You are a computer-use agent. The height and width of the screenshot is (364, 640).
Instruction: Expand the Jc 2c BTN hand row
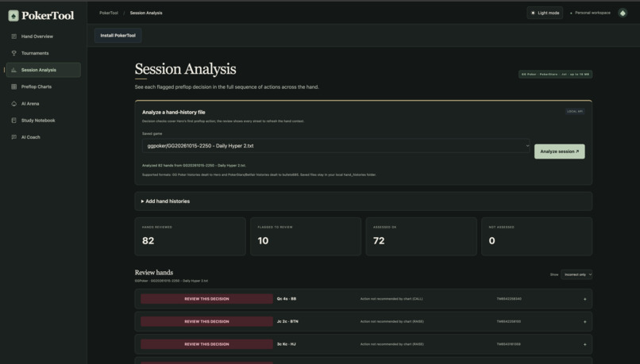pyautogui.click(x=584, y=322)
